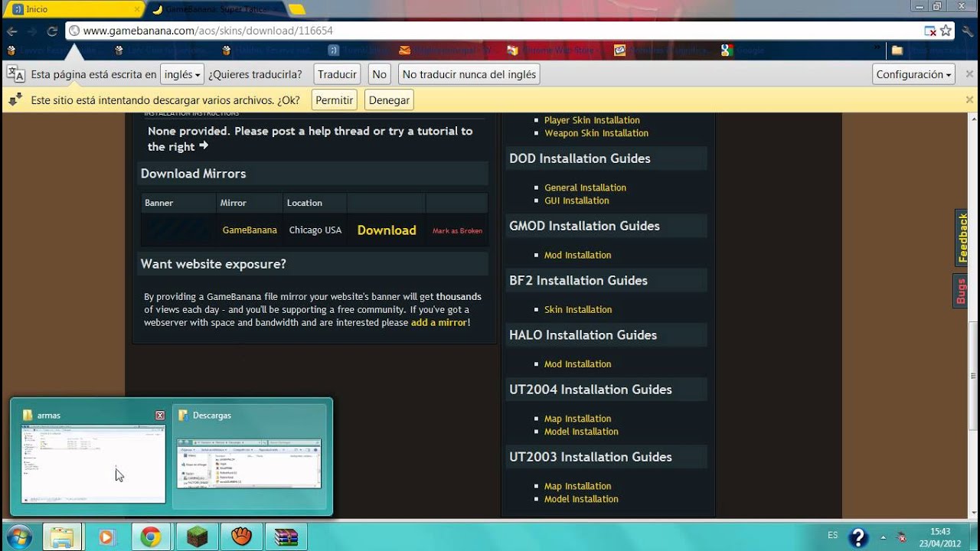Switch to the Inicio tab
980x551 pixels.
click(73, 9)
